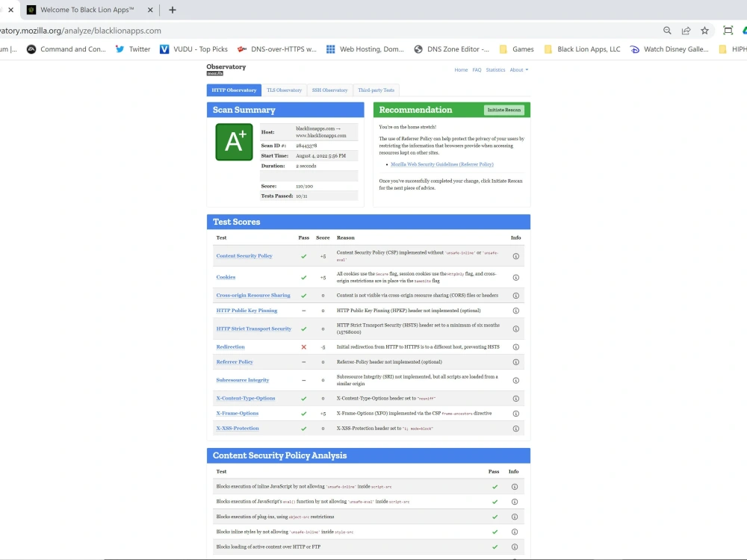Click the Initiate Rescan button
The image size is (747, 560).
click(x=504, y=110)
